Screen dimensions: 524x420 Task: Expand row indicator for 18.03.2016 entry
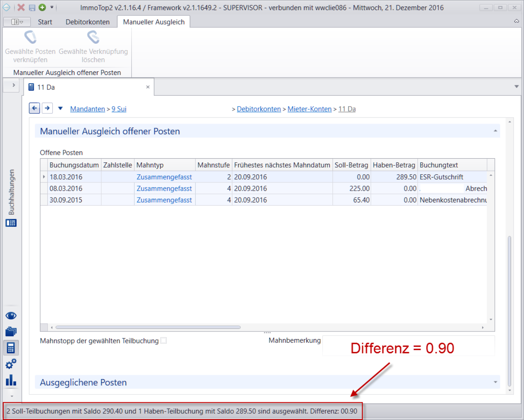pos(44,177)
